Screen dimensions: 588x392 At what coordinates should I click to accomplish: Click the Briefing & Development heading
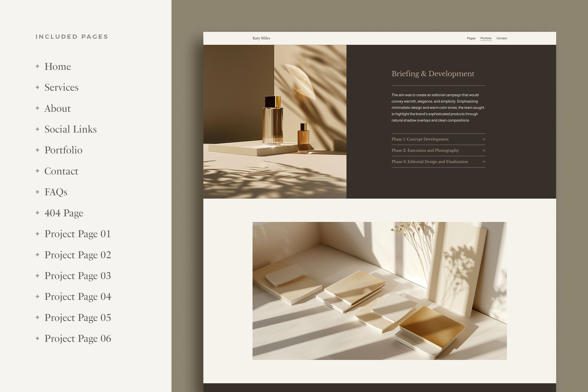point(433,74)
